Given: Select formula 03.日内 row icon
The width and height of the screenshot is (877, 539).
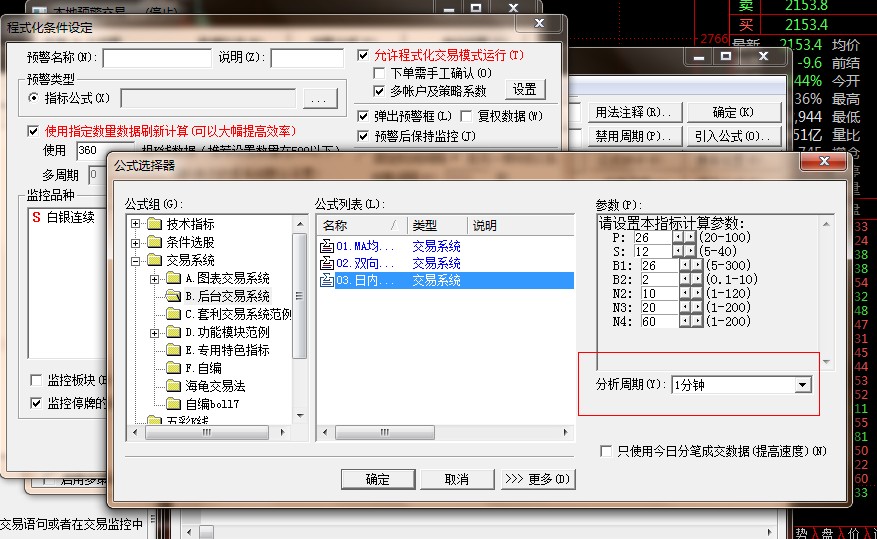Looking at the screenshot, I should coord(327,280).
